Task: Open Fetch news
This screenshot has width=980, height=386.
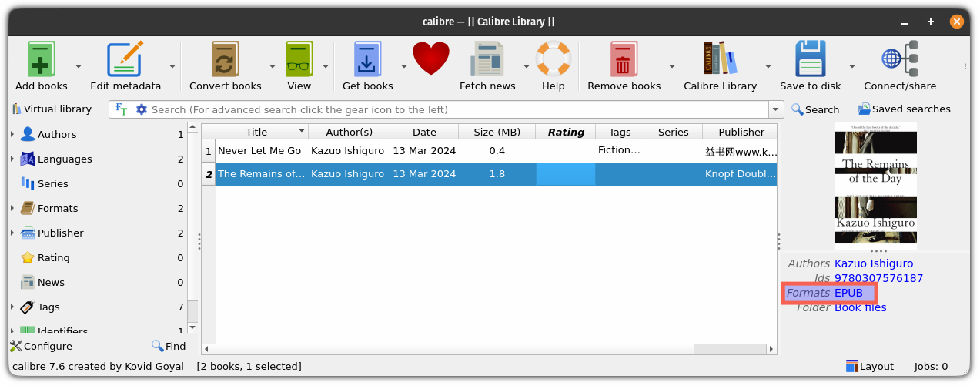Action: tap(487, 60)
